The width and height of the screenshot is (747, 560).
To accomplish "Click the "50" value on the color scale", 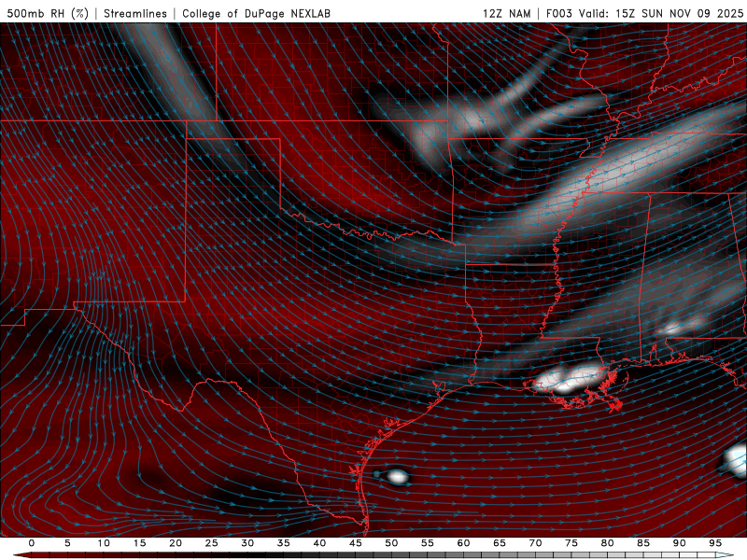I will click(x=391, y=543).
